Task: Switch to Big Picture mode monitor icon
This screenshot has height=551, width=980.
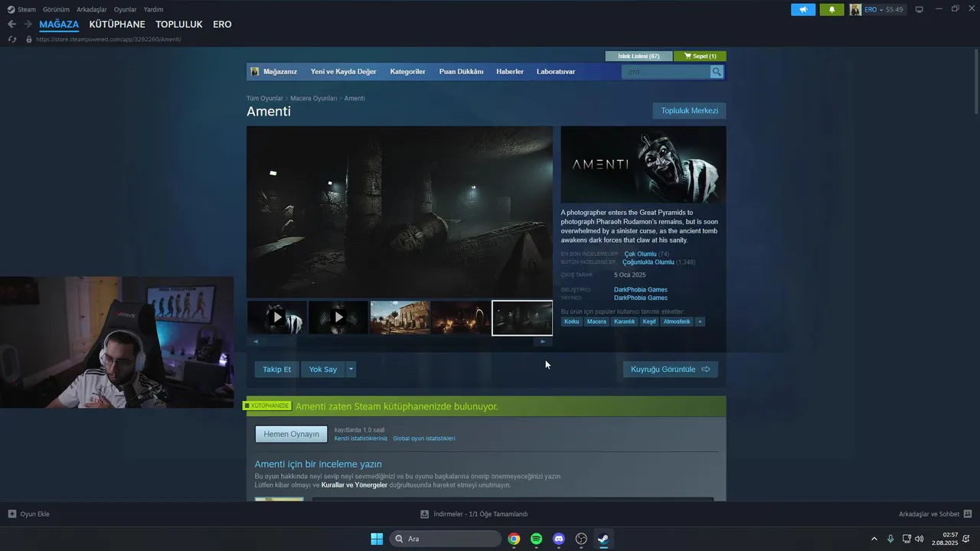Action: tap(919, 9)
